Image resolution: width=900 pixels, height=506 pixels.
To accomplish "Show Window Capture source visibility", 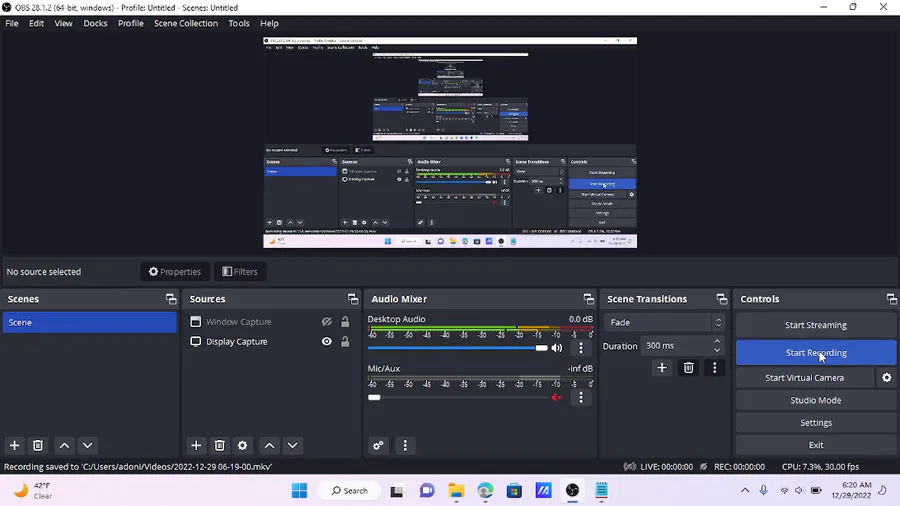I will (x=327, y=322).
